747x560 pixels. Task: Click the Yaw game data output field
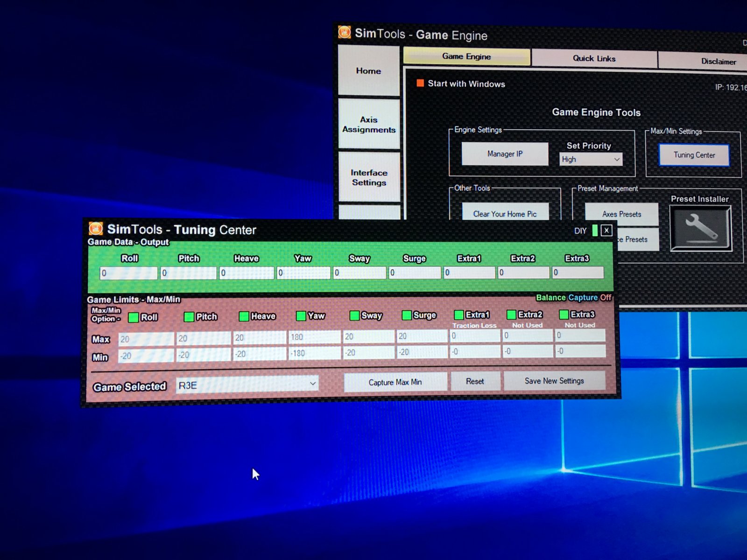pos(304,273)
